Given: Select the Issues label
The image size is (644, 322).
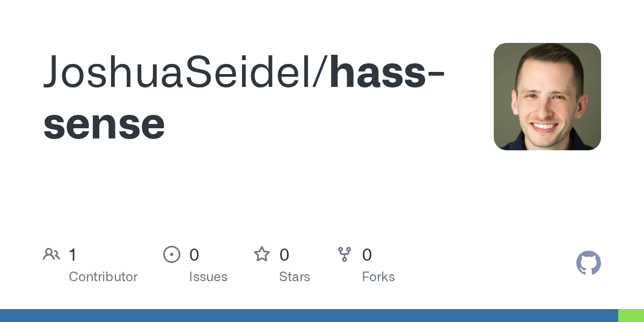Looking at the screenshot, I should point(208,277).
